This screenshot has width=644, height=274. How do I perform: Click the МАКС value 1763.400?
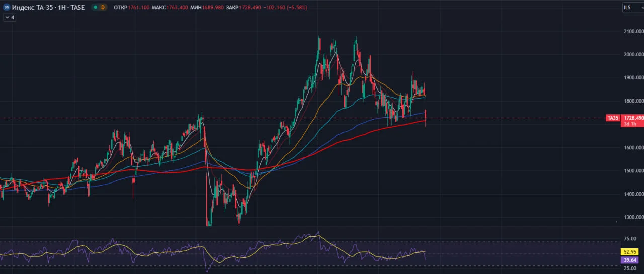(178, 8)
